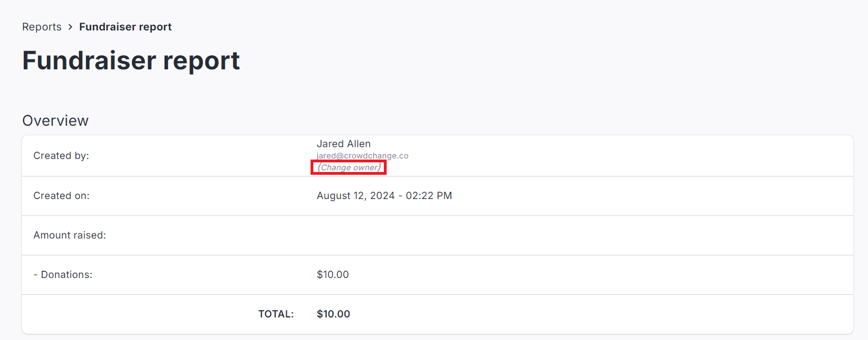Image resolution: width=868 pixels, height=340 pixels.
Task: Click the Donations row label
Action: click(x=66, y=275)
